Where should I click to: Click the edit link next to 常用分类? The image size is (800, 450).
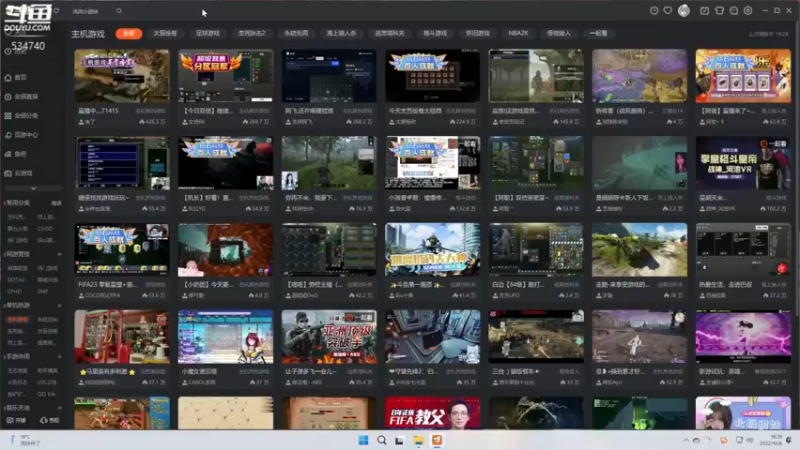(x=56, y=203)
